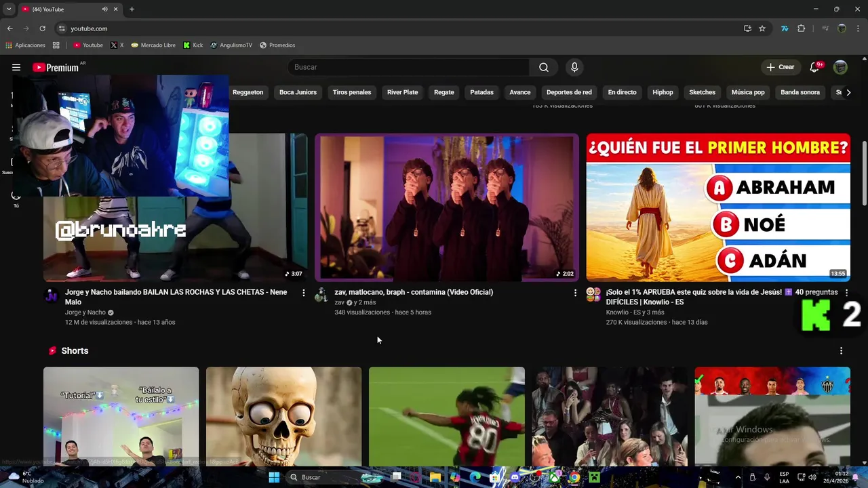This screenshot has width=868, height=488.
Task: Select the Música pop filter chip
Action: click(748, 92)
